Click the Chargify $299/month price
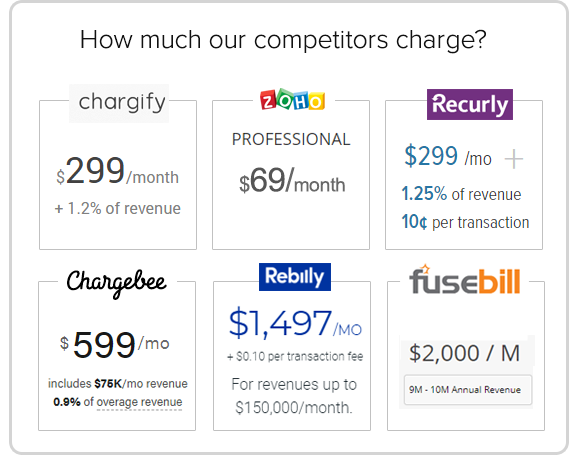Screen dimensions: 578x455 [x=117, y=171]
